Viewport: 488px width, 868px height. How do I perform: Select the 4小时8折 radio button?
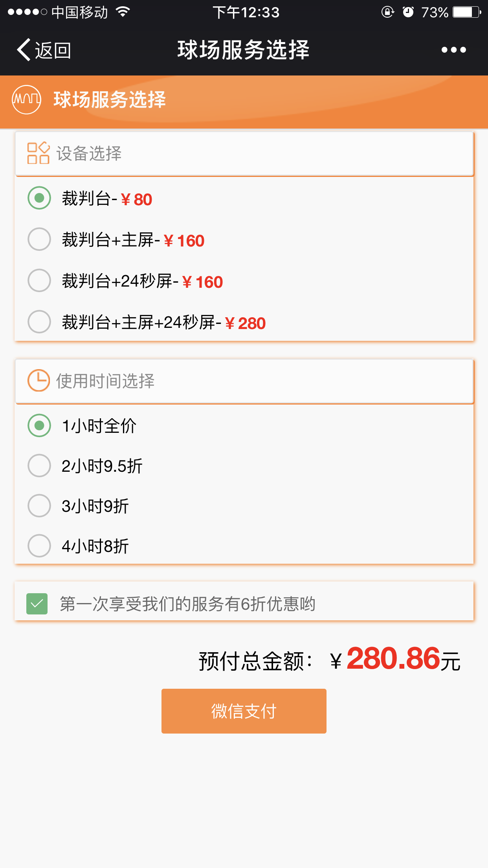(39, 546)
